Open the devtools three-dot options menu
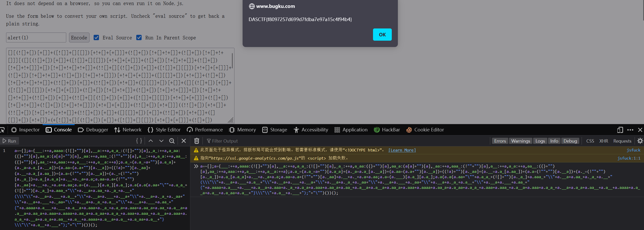The image size is (644, 230). coord(630,130)
